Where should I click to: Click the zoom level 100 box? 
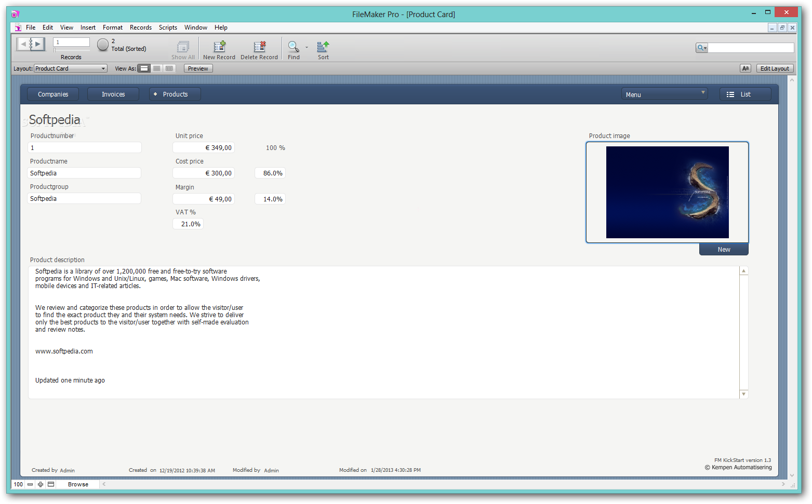pos(18,484)
